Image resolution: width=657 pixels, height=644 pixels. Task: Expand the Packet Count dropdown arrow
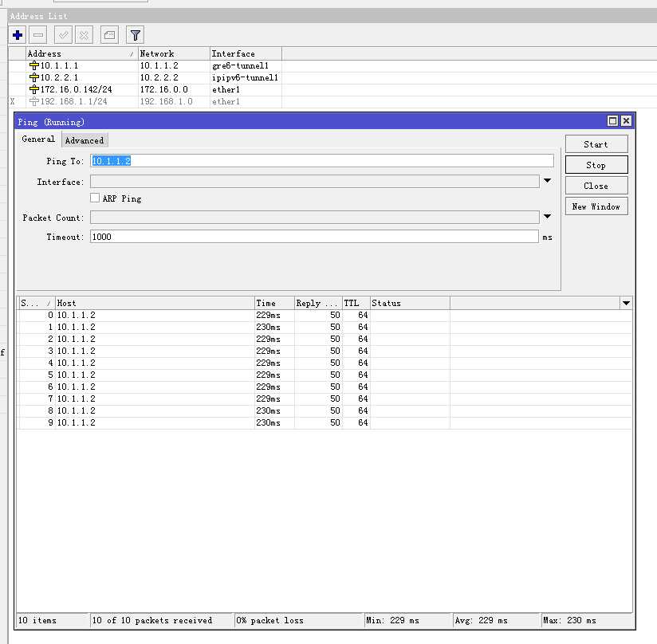(547, 217)
